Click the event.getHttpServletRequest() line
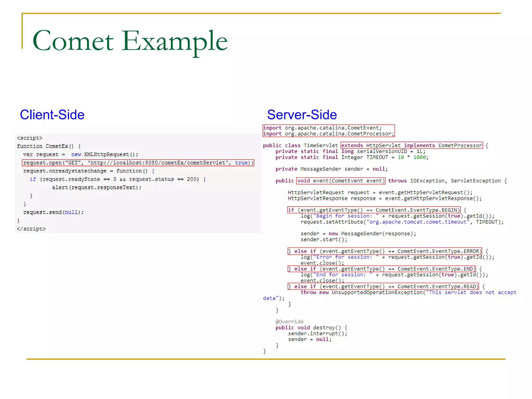The height and width of the screenshot is (399, 532). pos(380,192)
